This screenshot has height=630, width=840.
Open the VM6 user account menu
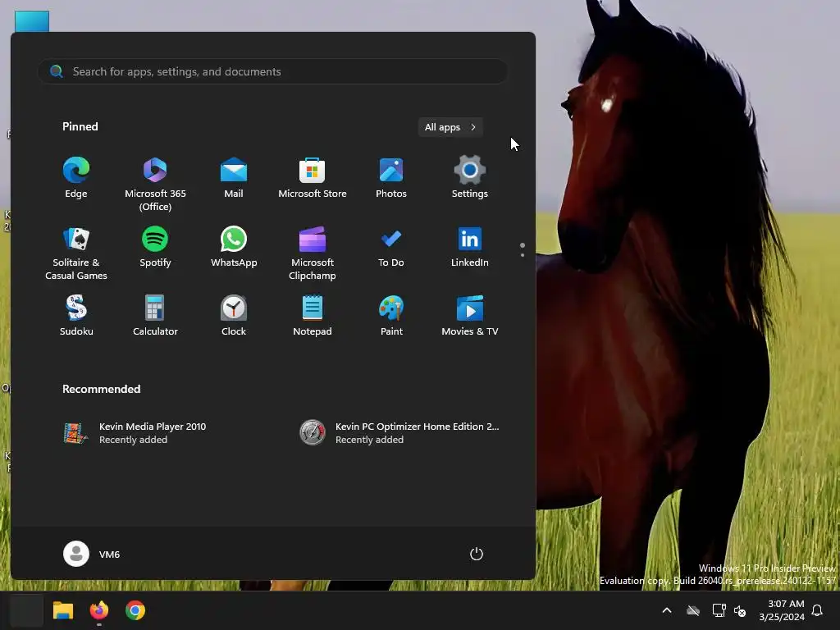point(92,554)
